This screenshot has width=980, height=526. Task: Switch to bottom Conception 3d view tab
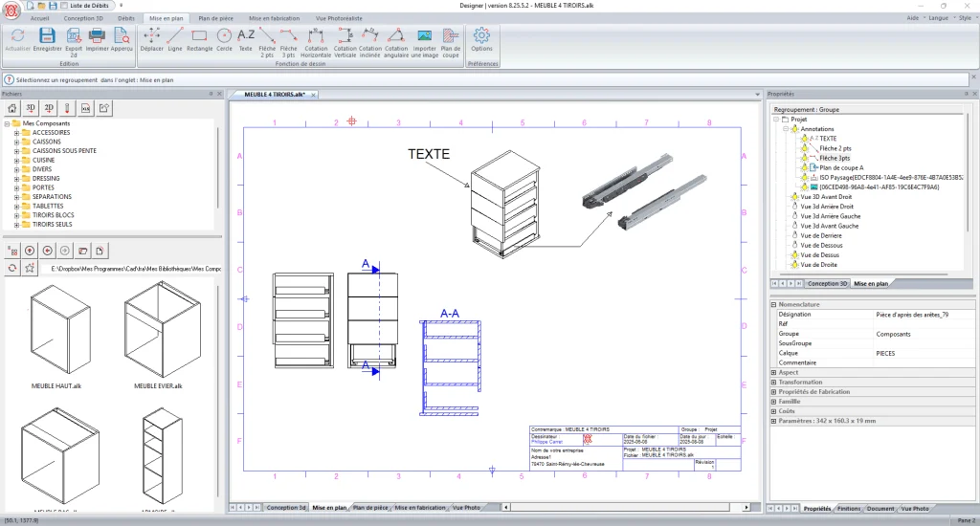(x=285, y=507)
